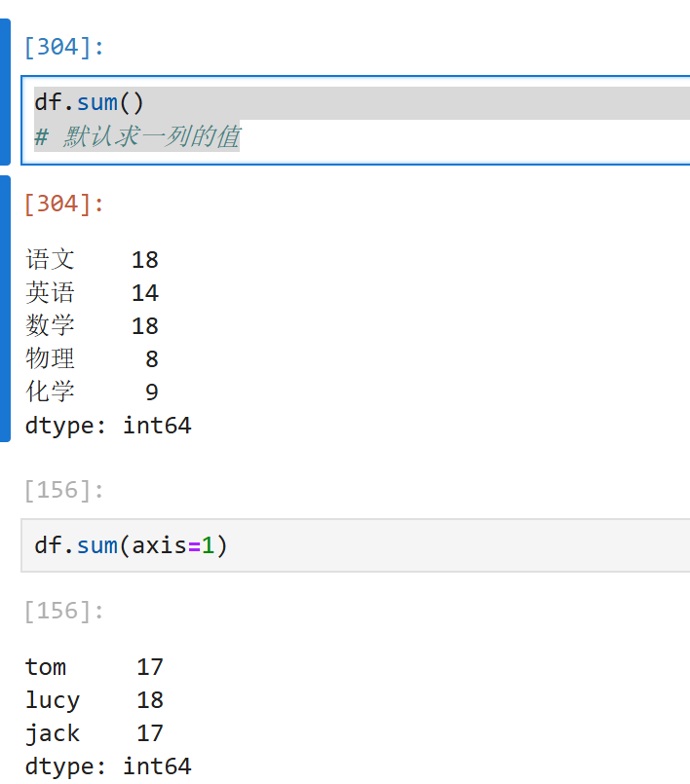
Task: Click the 数学 label in the sum output
Action: click(x=51, y=326)
